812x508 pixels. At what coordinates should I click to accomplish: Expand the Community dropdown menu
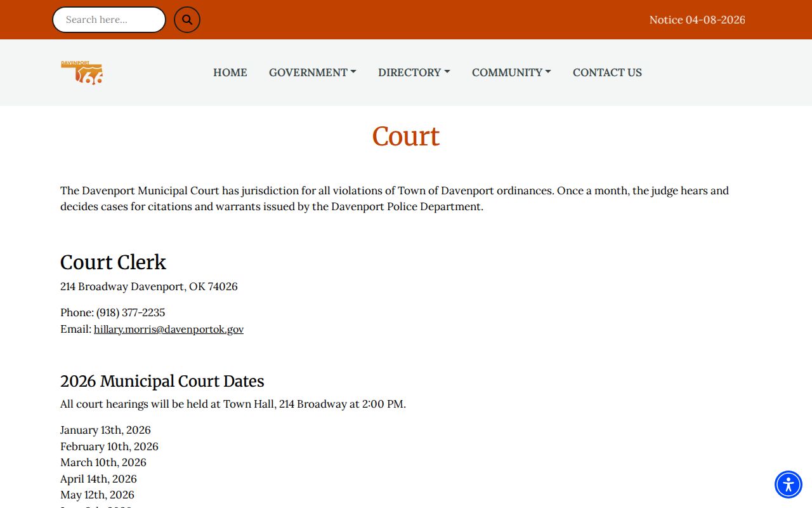[x=511, y=72]
